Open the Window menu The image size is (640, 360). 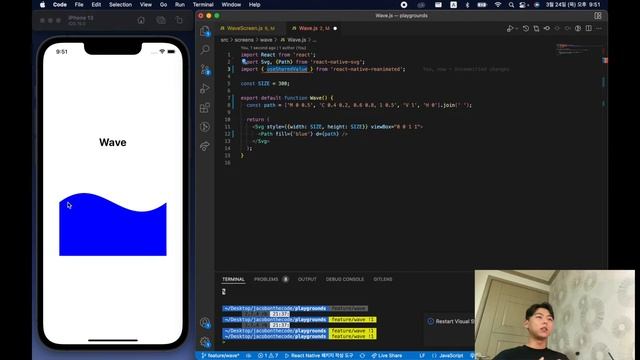pyautogui.click(x=231, y=5)
